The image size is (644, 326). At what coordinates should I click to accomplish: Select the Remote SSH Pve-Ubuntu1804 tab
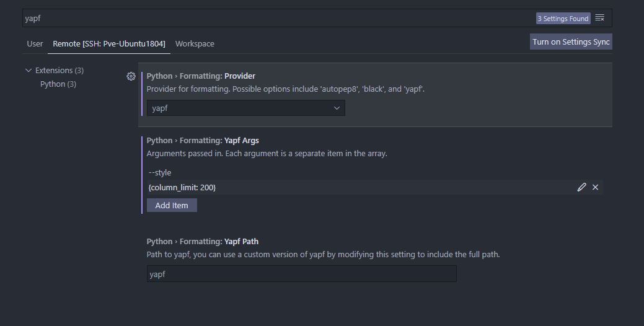(x=109, y=44)
